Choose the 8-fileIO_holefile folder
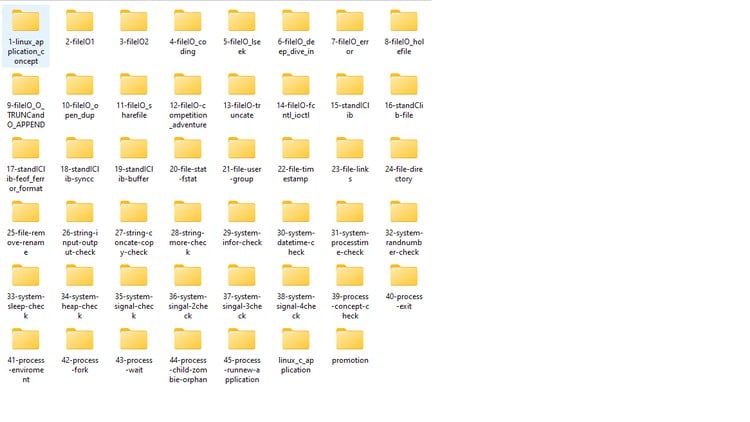Image resolution: width=750 pixels, height=422 pixels. [x=403, y=22]
